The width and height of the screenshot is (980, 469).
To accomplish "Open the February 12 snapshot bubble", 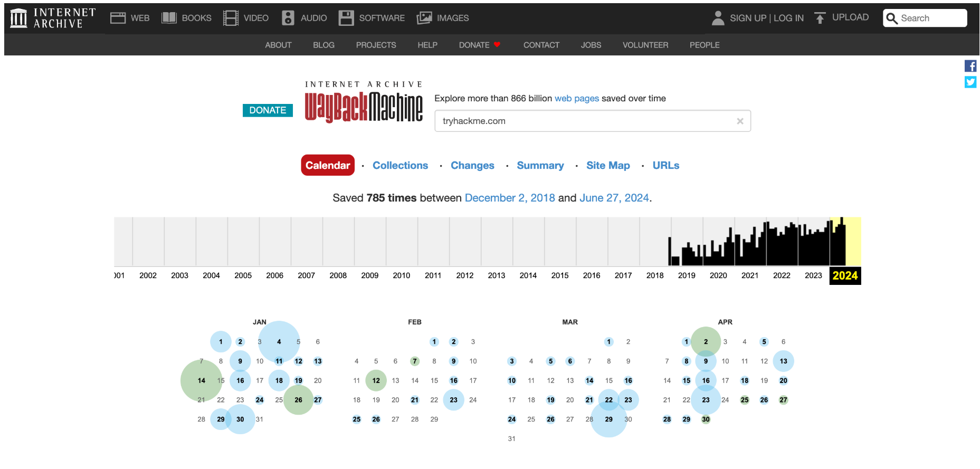I will point(376,380).
